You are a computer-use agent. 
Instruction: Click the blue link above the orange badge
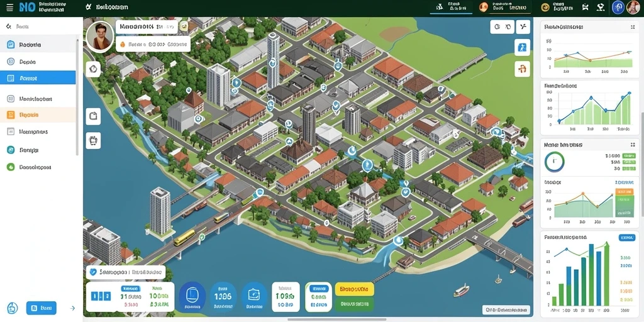[x=625, y=182]
